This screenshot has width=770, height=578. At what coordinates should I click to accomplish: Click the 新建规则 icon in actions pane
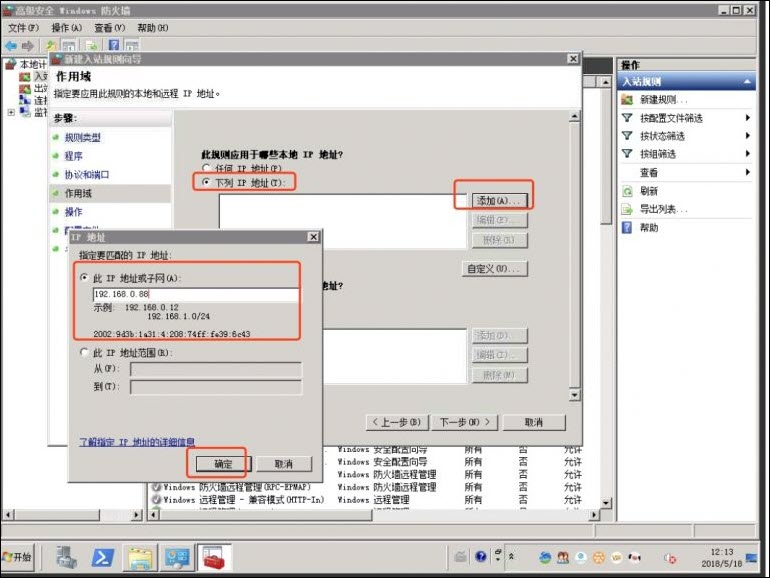click(627, 100)
